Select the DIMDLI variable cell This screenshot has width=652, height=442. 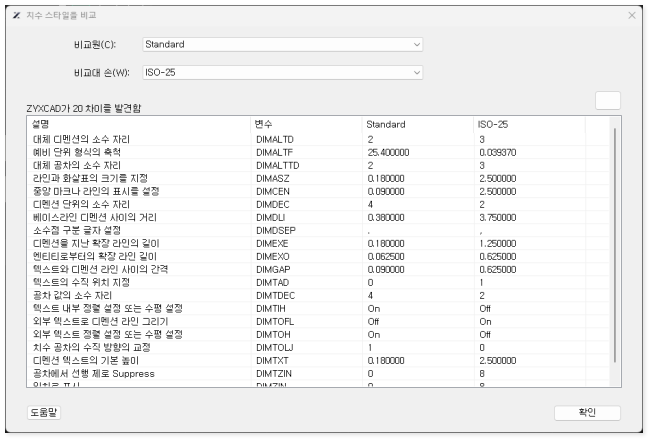(x=270, y=217)
